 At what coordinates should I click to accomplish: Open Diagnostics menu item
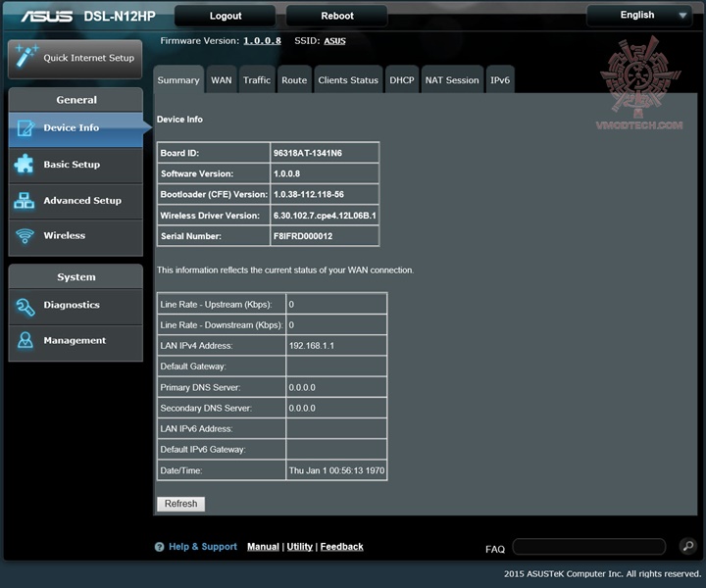[76, 306]
